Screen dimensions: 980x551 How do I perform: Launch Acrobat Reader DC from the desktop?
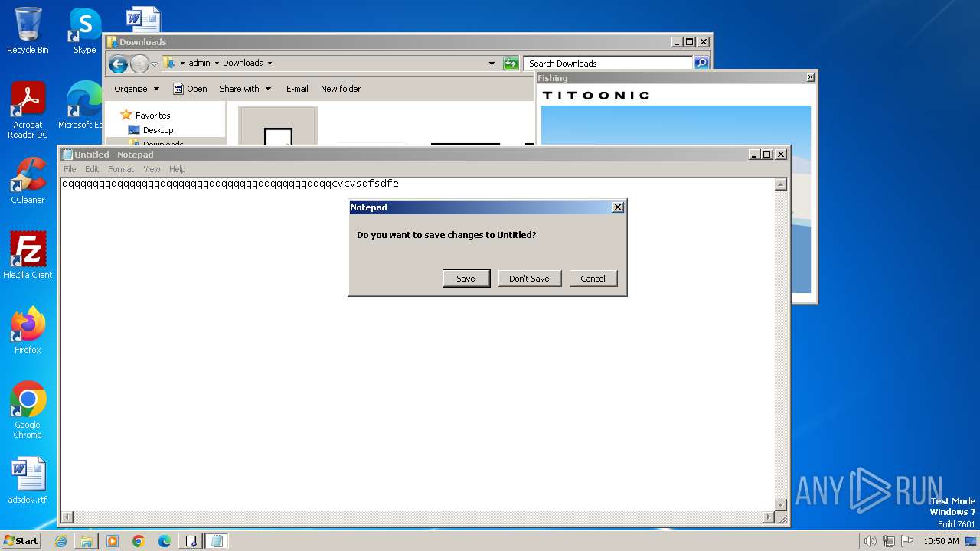point(28,110)
